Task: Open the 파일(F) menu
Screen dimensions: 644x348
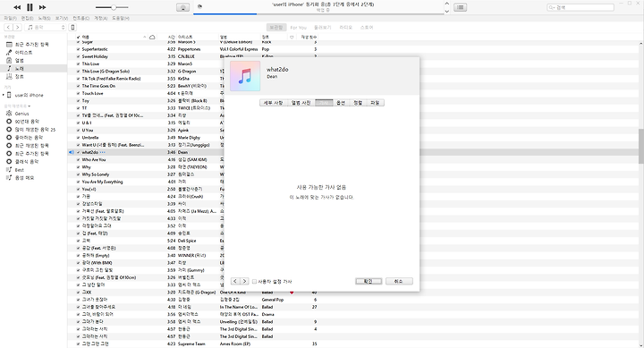Action: 10,18
